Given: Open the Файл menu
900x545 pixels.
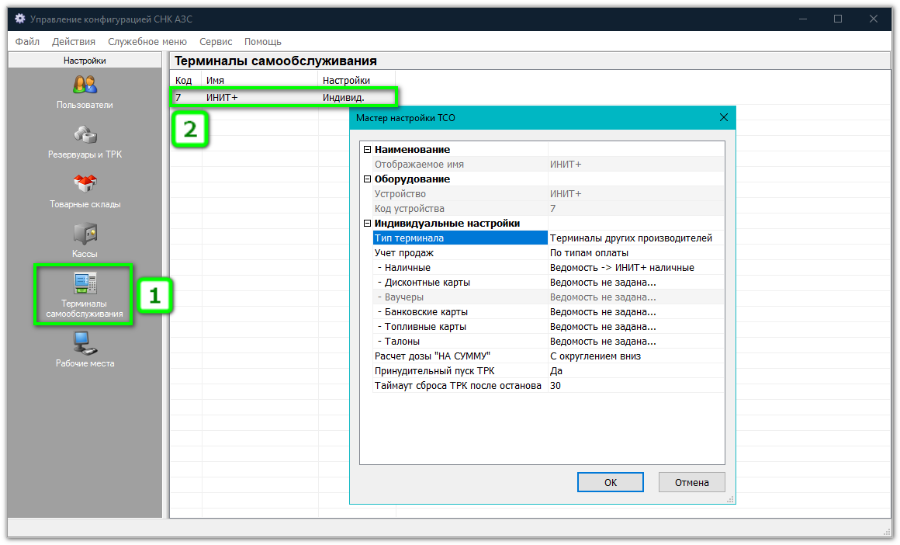Looking at the screenshot, I should [x=27, y=42].
